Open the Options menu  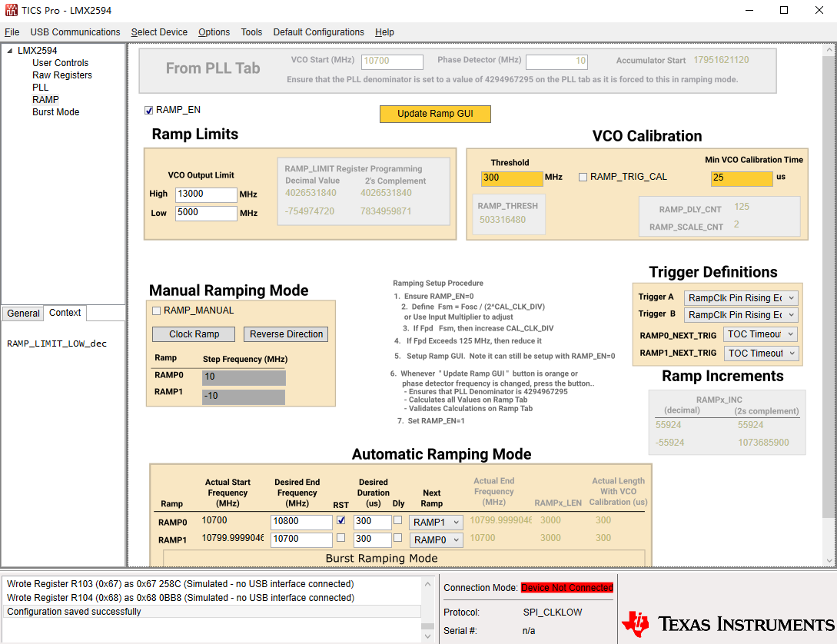[214, 32]
